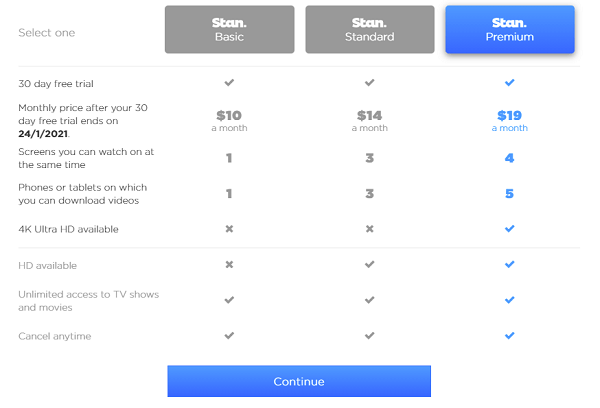Click the Premium 4 screens number
The height and width of the screenshot is (408, 600).
coord(509,158)
